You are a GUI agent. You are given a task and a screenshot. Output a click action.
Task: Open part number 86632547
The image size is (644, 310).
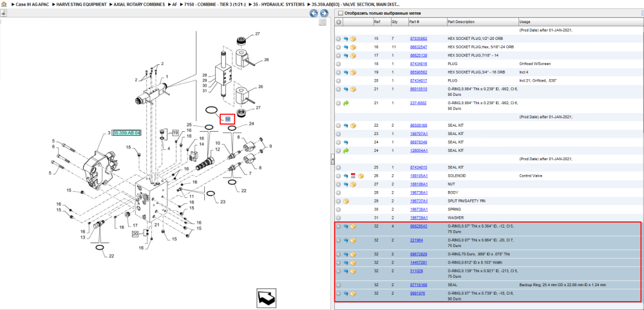coord(418,47)
